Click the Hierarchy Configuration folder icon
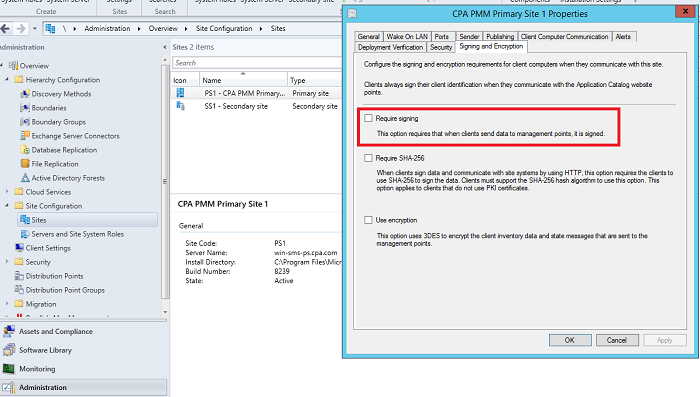Screen dimensions: 700x397 click(19, 79)
